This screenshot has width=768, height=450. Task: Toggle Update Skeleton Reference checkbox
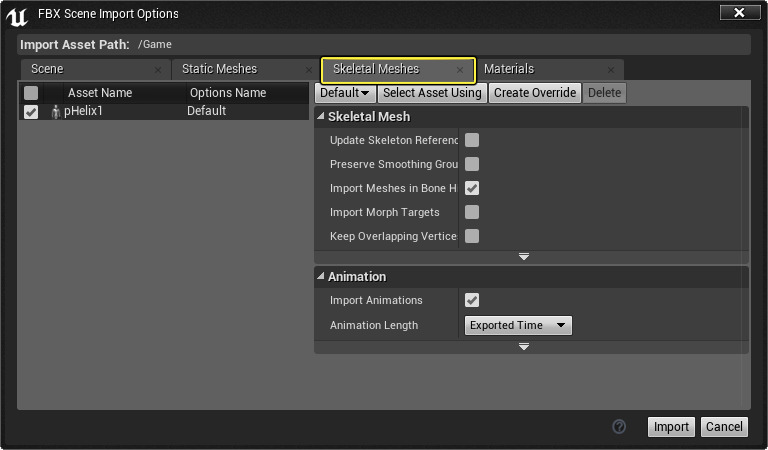(472, 140)
